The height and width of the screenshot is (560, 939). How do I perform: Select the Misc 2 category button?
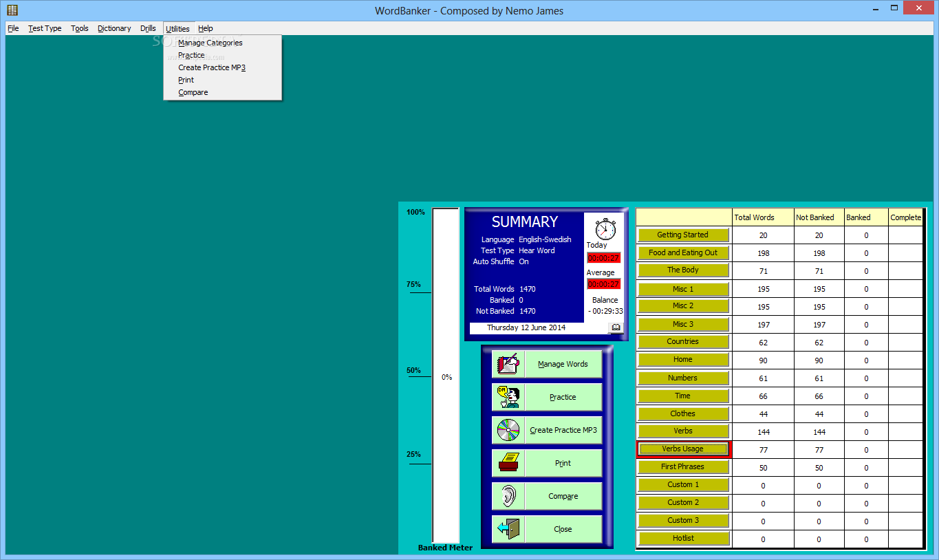[683, 305]
